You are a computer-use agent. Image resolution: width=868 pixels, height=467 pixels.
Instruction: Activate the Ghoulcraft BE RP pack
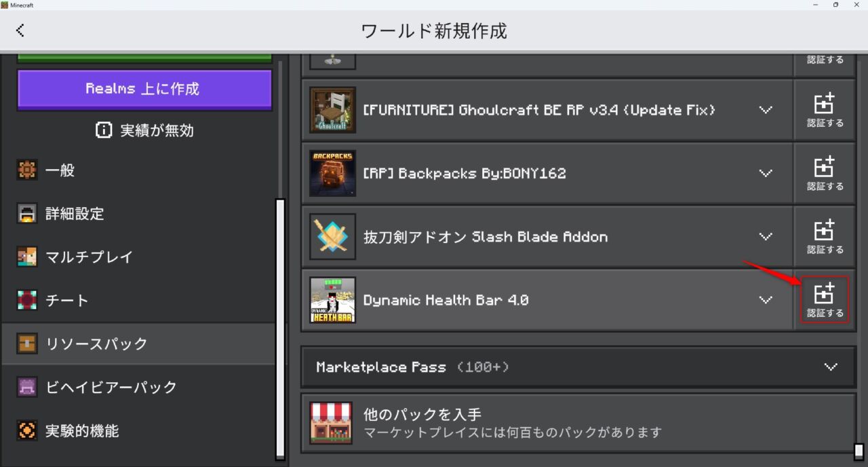coord(825,110)
